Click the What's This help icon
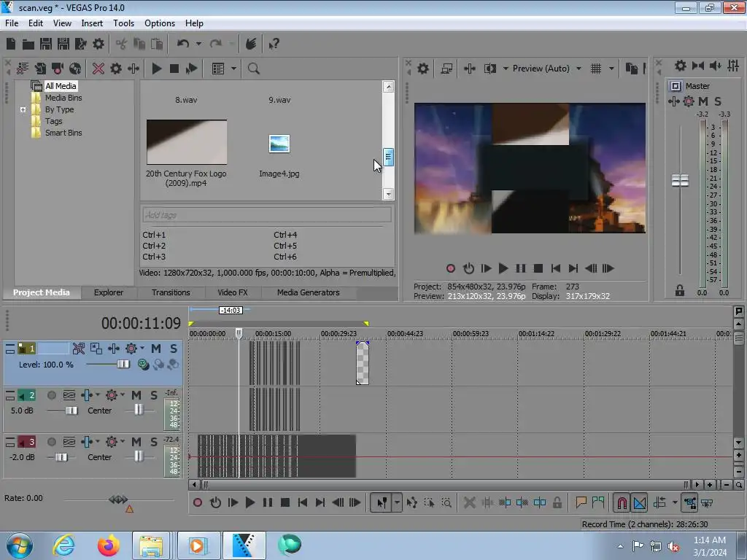 (274, 44)
